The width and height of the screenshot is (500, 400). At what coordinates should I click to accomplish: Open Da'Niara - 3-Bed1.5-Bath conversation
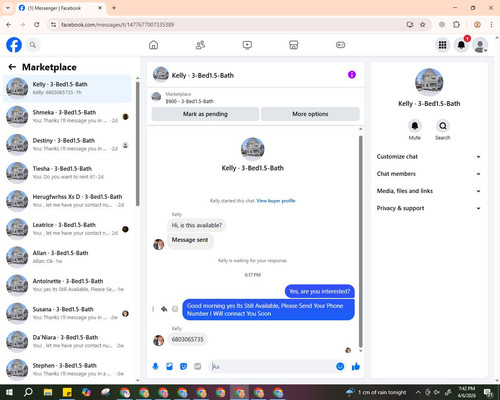(x=67, y=341)
